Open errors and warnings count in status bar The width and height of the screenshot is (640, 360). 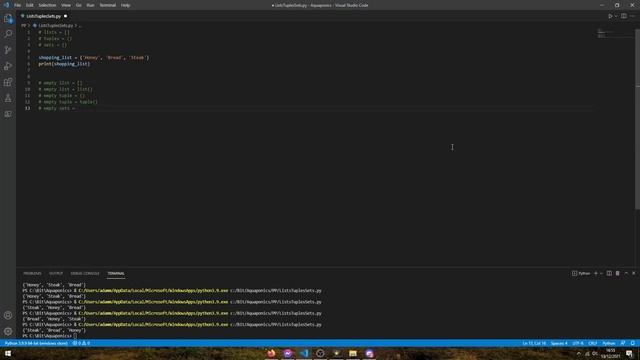81,343
